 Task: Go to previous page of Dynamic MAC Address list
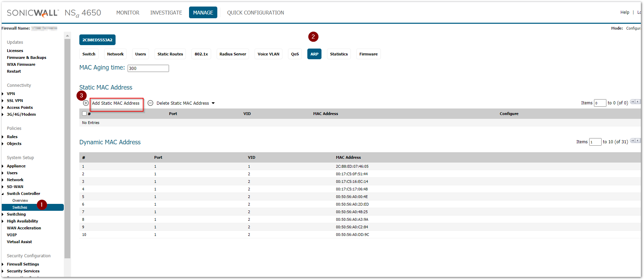(x=638, y=141)
